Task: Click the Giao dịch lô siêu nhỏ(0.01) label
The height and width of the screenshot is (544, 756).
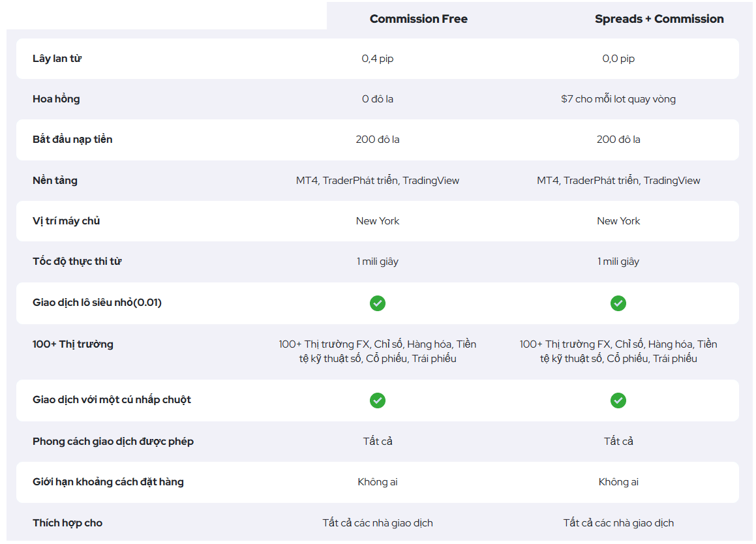Action: [97, 303]
